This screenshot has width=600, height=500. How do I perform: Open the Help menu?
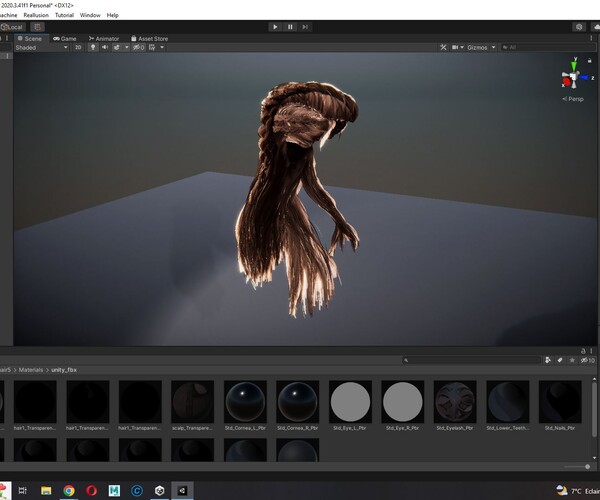click(112, 15)
